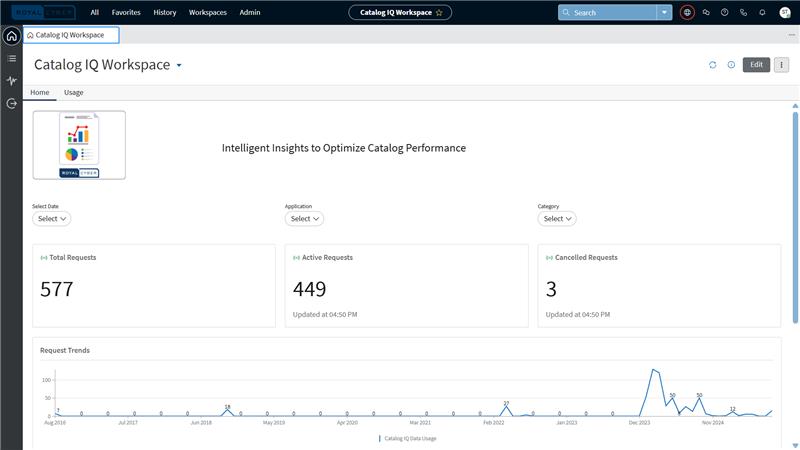Viewport: 800px width, 450px height.
Task: Expand the search options dropdown arrow
Action: pos(664,12)
